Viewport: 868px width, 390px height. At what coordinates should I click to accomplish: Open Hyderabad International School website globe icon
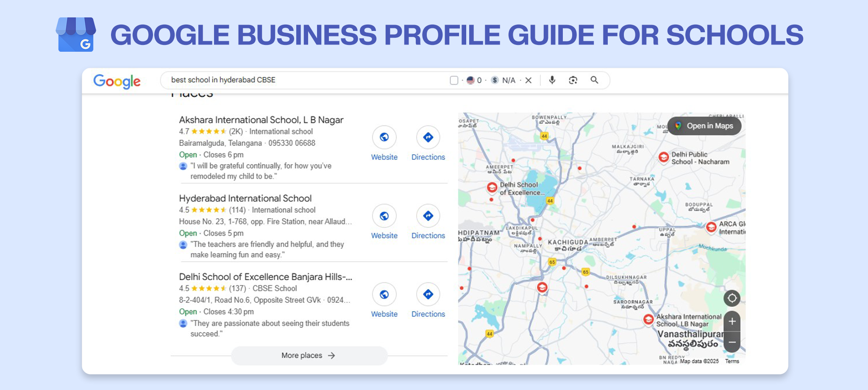(384, 216)
